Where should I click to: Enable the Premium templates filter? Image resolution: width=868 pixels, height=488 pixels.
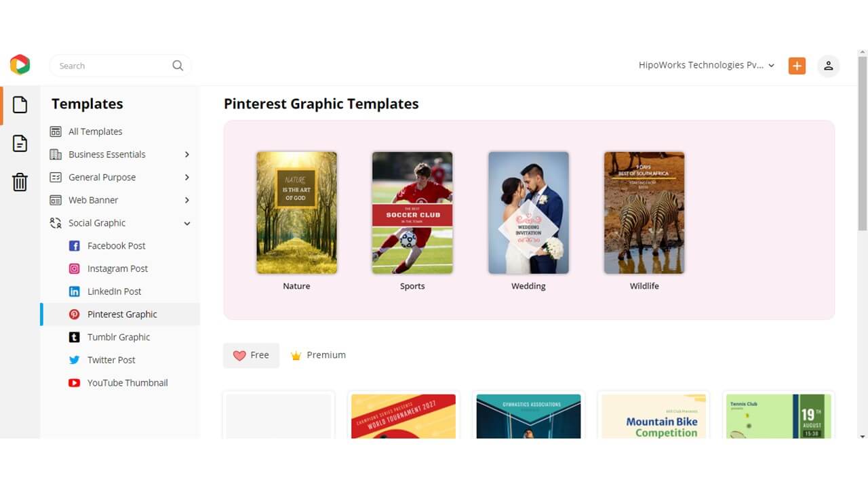click(317, 354)
